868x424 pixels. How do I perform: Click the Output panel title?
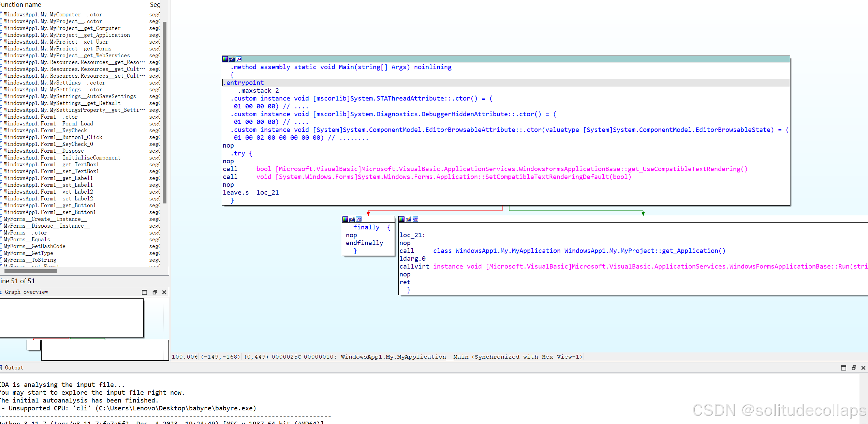pyautogui.click(x=14, y=367)
